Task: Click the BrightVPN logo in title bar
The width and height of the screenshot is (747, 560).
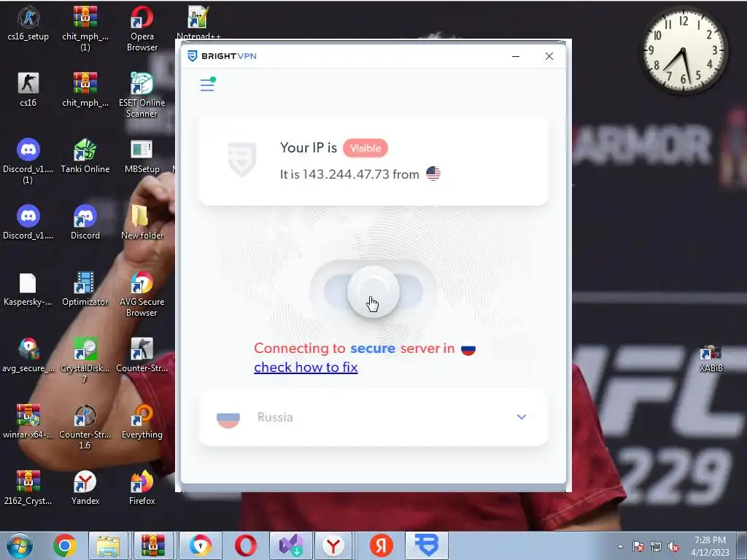Action: point(222,56)
